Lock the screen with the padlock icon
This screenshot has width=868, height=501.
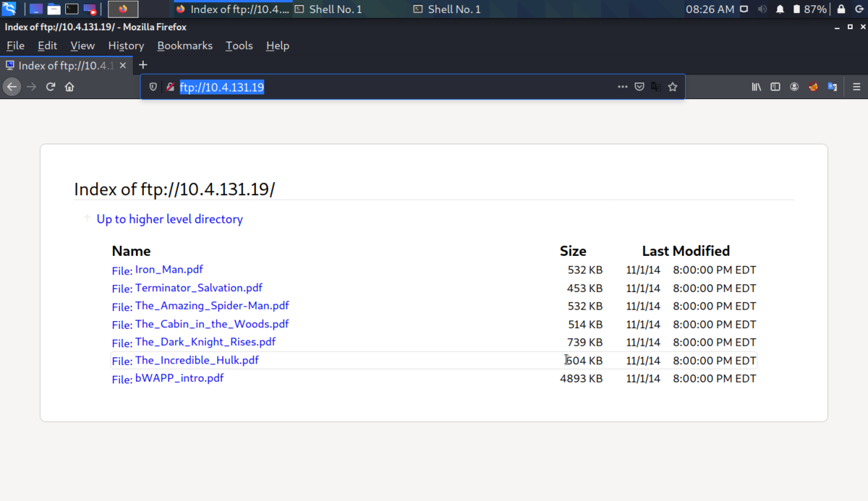[841, 9]
